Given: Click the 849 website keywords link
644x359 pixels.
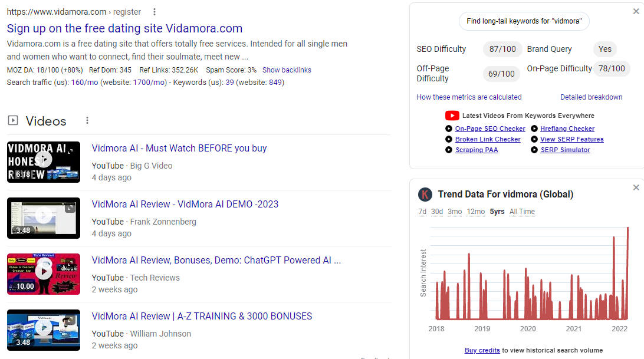Looking at the screenshot, I should (275, 82).
